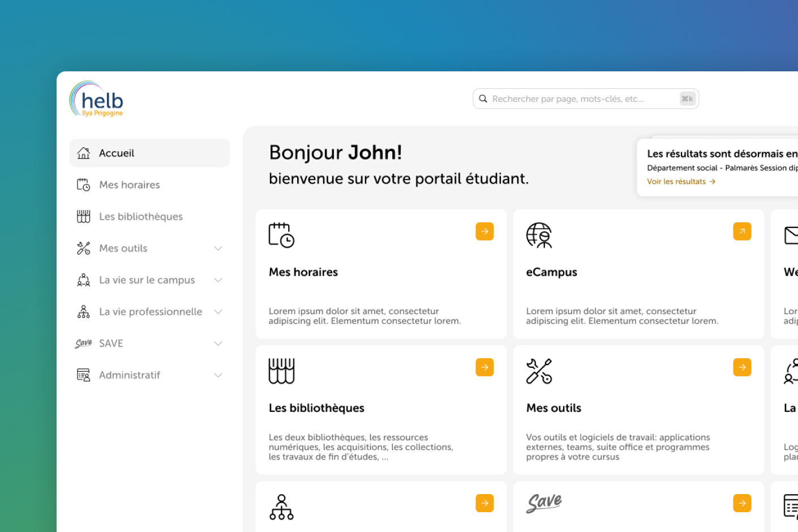The image size is (798, 532).
Task: Expand the Mes outils sidebar submenu
Action: tap(218, 248)
